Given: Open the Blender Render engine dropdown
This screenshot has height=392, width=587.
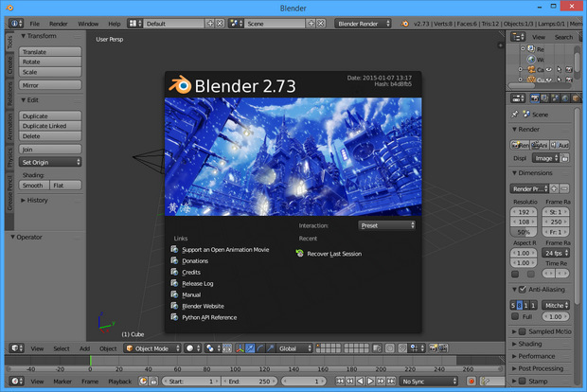Looking at the screenshot, I should [363, 24].
